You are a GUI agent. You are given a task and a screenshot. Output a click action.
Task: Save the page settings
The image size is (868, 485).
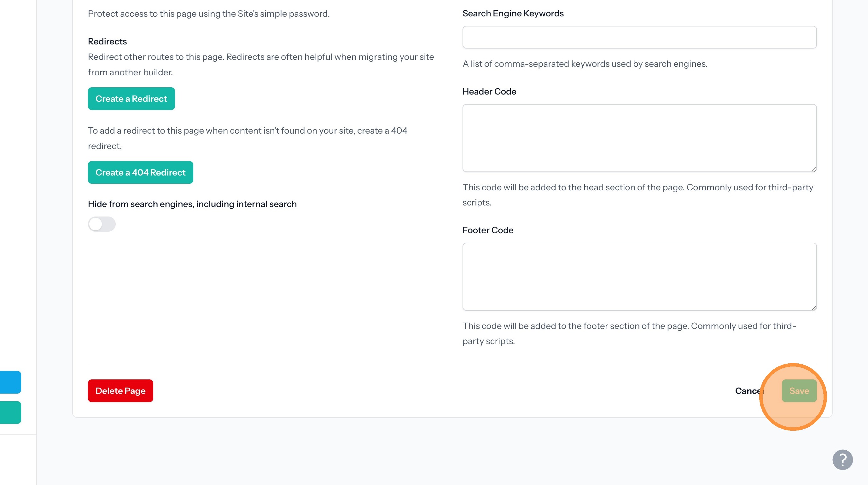pos(799,391)
